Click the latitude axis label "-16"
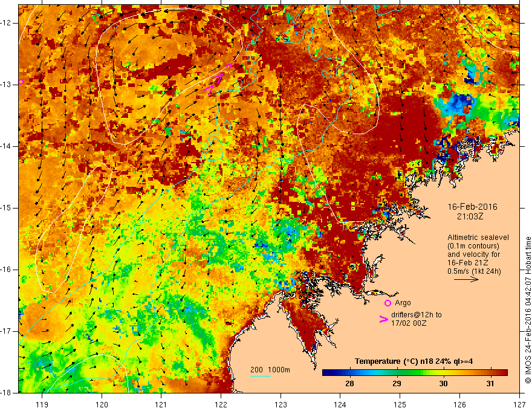The width and height of the screenshot is (532, 411). (6, 270)
